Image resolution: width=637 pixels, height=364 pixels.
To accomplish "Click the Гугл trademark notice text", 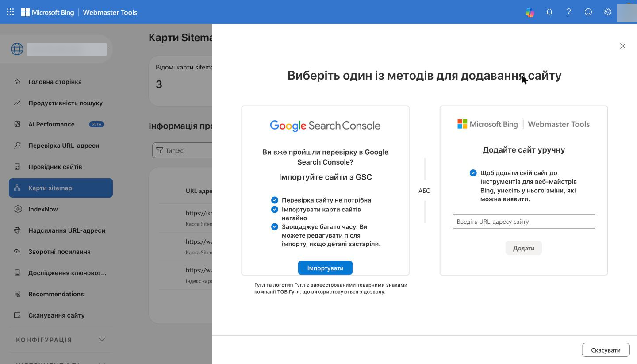I will 331,288.
